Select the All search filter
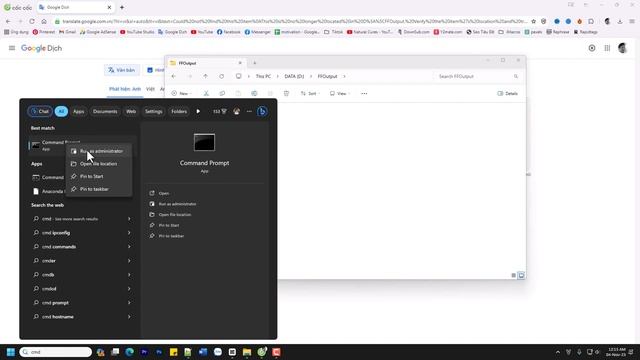Image resolution: width=640 pixels, height=360 pixels. click(x=61, y=111)
